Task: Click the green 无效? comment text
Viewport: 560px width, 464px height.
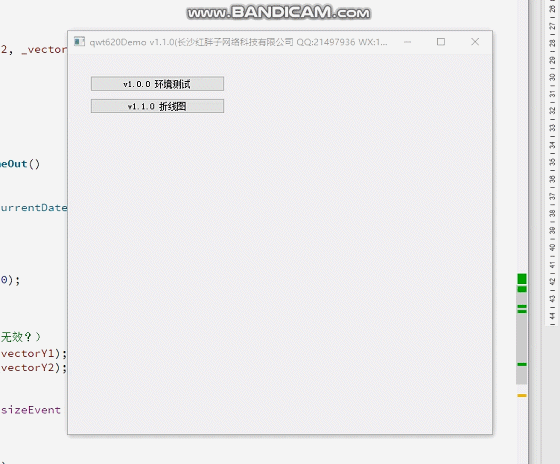Action: (x=16, y=336)
